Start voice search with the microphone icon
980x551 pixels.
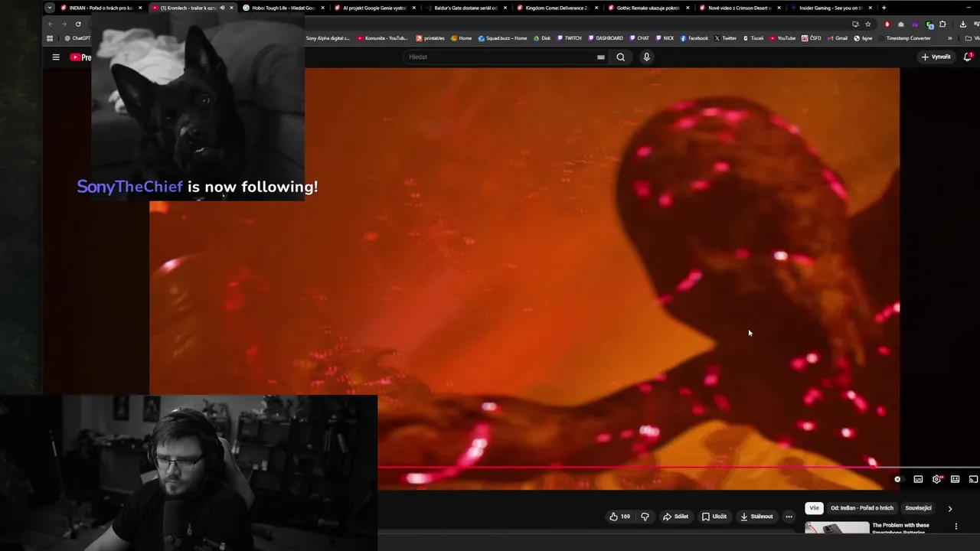(647, 57)
